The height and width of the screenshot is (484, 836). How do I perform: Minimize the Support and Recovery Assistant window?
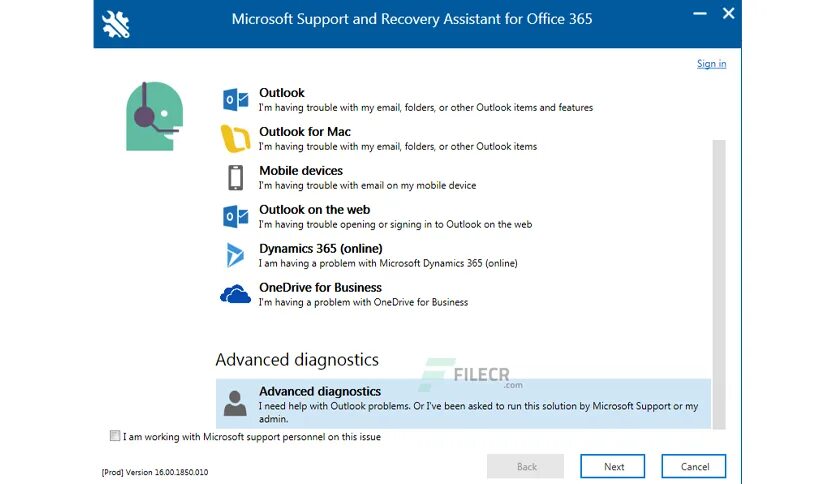(x=700, y=13)
